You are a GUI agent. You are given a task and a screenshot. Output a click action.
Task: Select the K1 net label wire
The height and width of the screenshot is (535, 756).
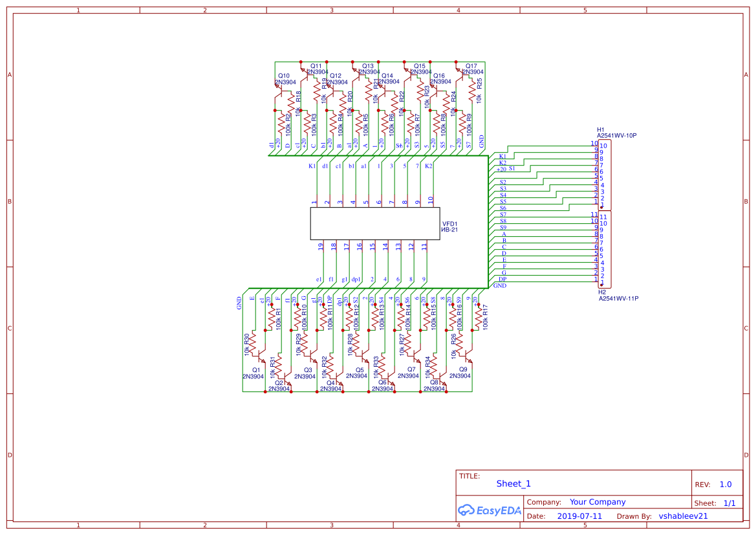(x=504, y=156)
